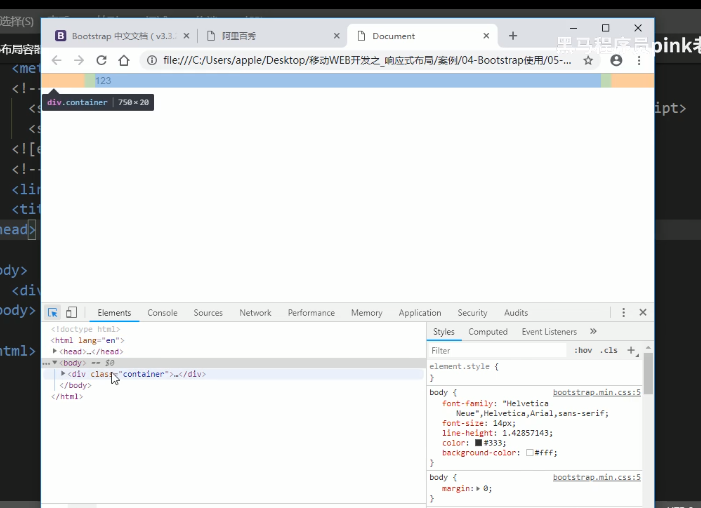Open the Network panel tab

[255, 313]
